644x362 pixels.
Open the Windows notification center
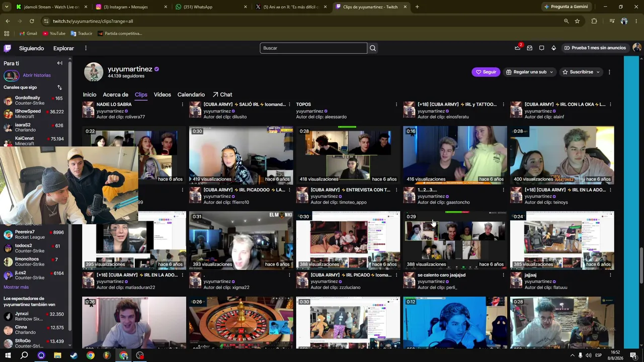[x=632, y=355]
